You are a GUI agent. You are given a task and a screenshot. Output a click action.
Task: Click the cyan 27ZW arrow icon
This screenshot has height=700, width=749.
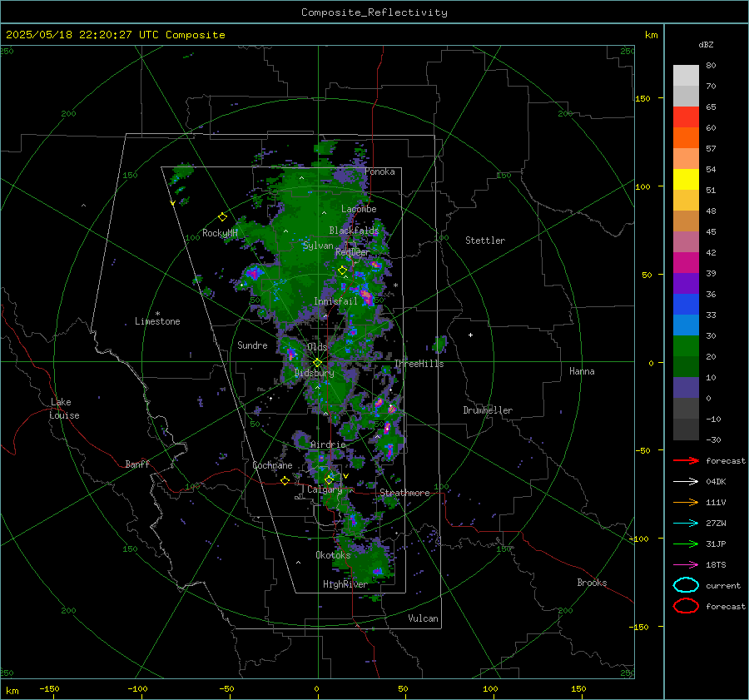686,524
